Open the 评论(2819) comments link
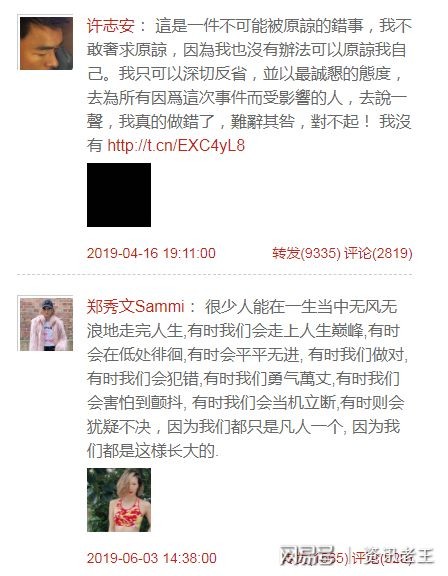The height and width of the screenshot is (576, 448). pos(378,253)
